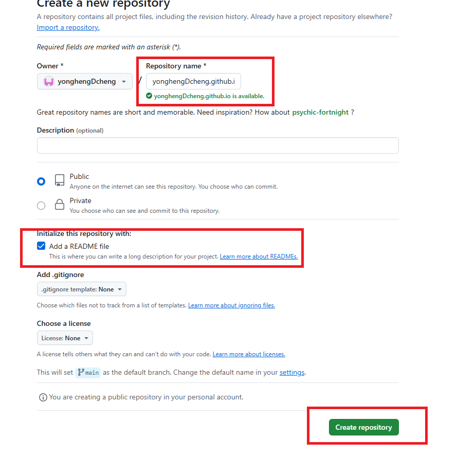Focus the Repository name input field
Image resolution: width=457 pixels, height=476 pixels.
point(193,81)
